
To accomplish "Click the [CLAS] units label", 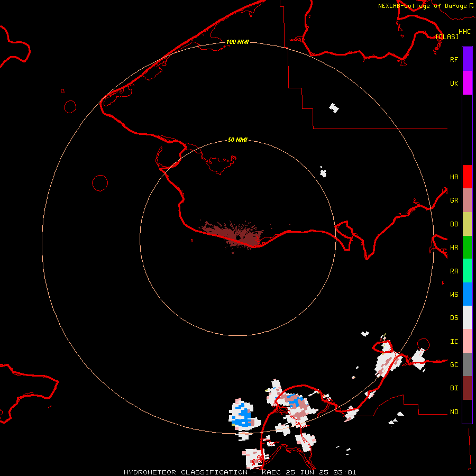I will 447,36.
